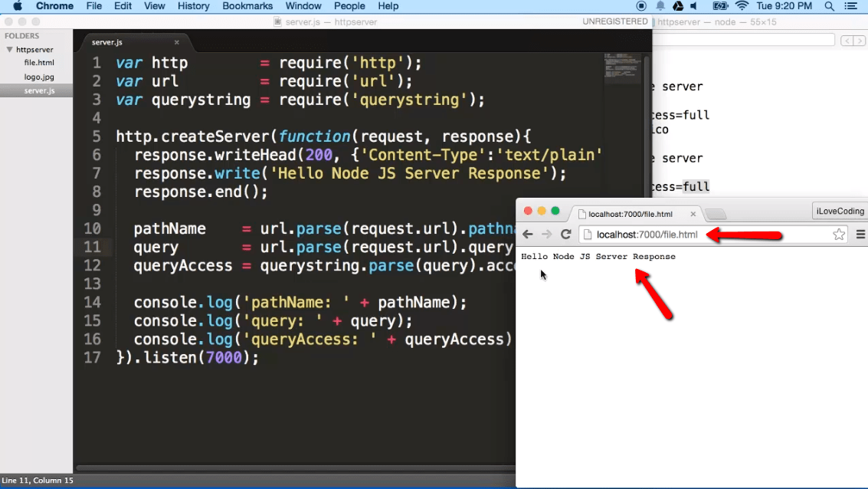Click the Chrome reload page icon
Viewport: 868px width, 489px height.
point(566,235)
